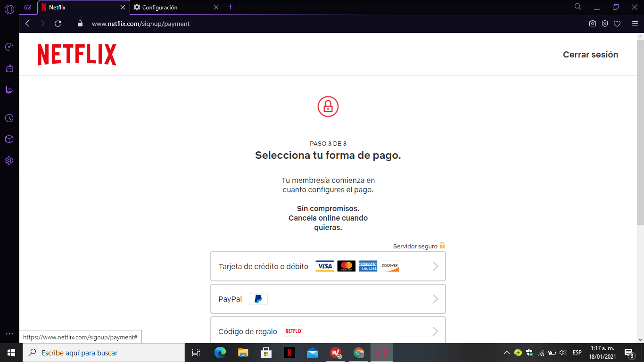Image resolution: width=644 pixels, height=362 pixels.
Task: Open Task View in taskbar
Action: point(196,353)
